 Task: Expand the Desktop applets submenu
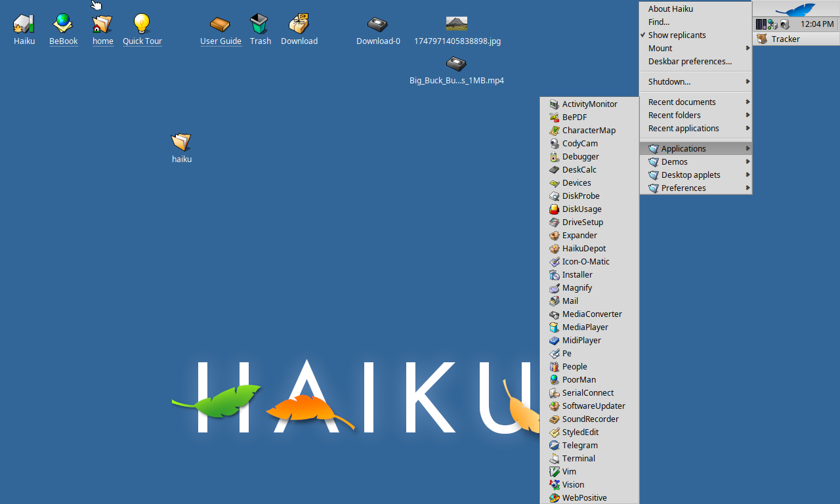[696, 175]
